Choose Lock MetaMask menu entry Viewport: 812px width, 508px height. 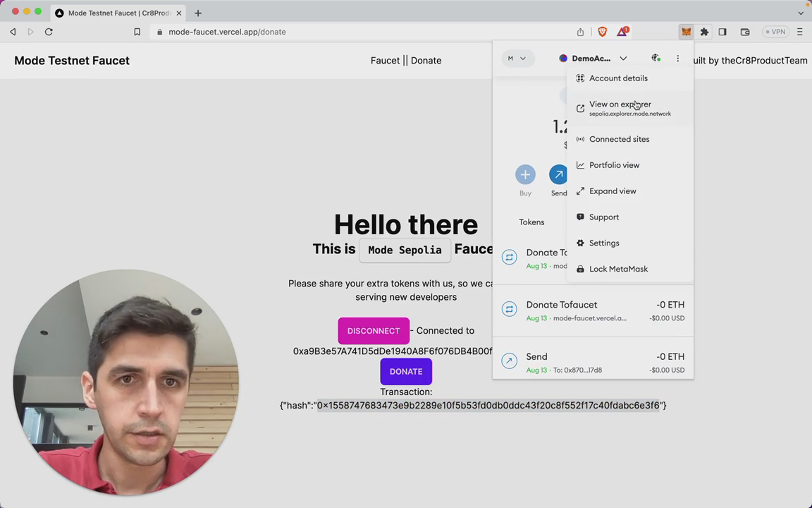[x=629, y=269]
